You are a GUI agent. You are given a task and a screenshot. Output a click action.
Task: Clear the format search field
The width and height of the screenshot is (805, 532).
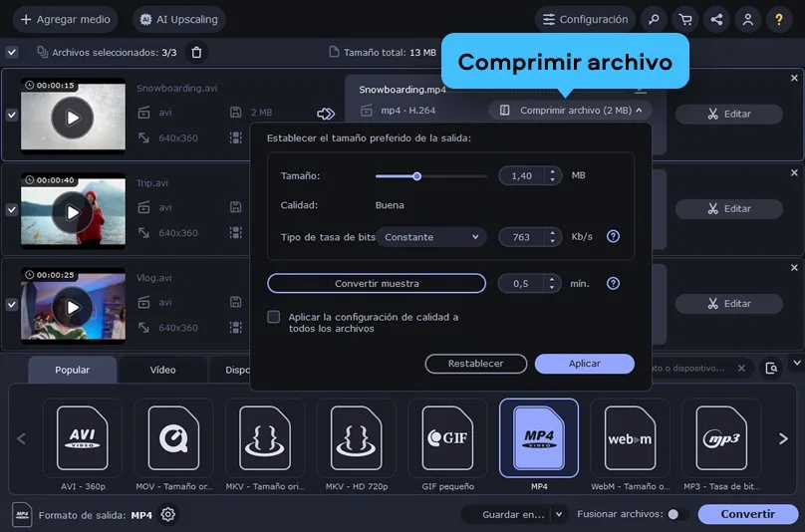pos(741,369)
